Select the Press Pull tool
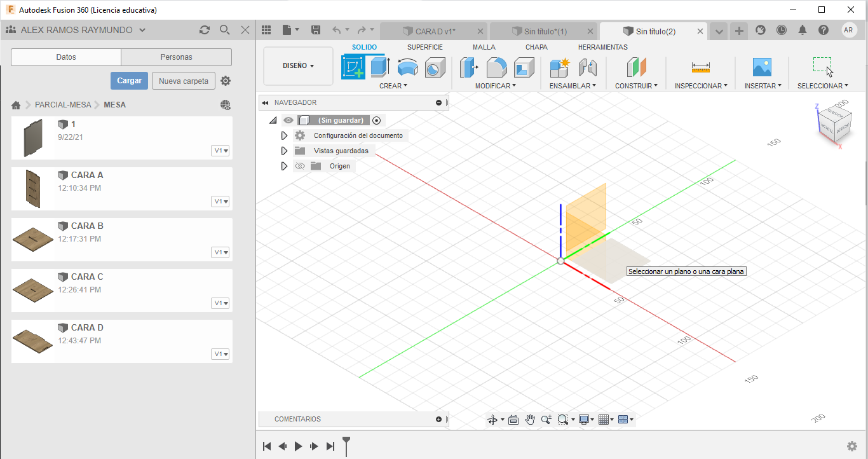The width and height of the screenshot is (868, 459). (469, 67)
